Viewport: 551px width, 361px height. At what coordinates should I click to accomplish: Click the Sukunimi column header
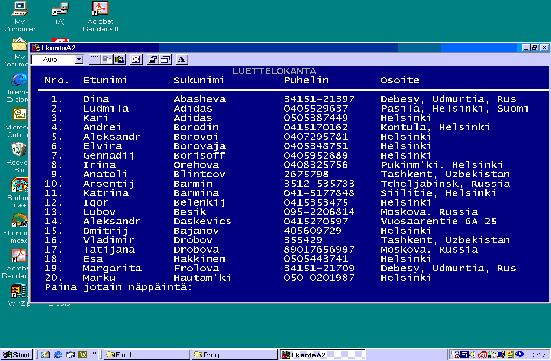[199, 80]
